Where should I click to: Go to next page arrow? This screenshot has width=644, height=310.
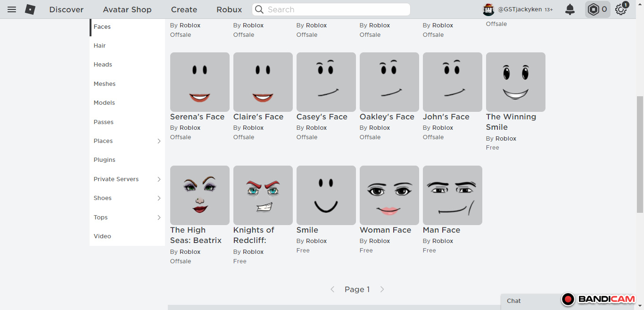(x=382, y=289)
